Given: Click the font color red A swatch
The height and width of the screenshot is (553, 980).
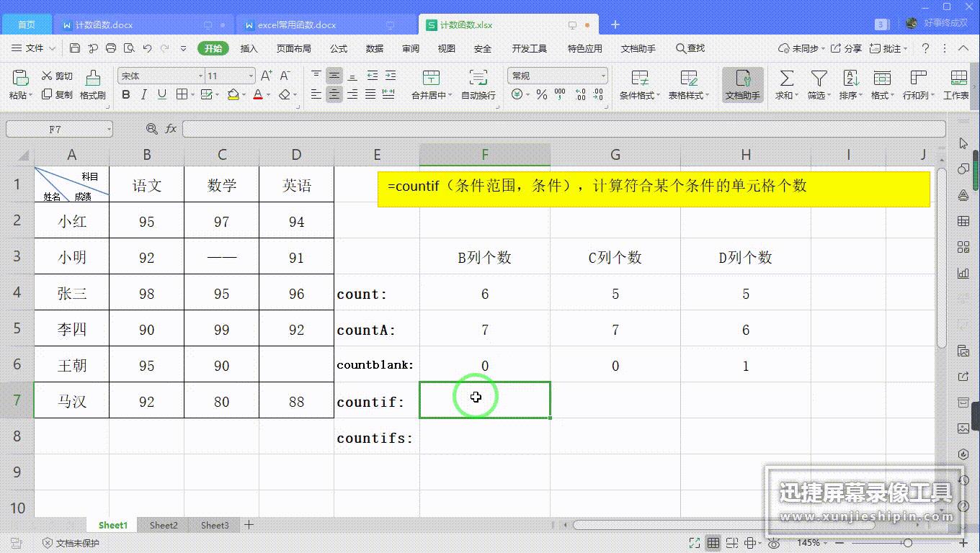Looking at the screenshot, I should [258, 94].
